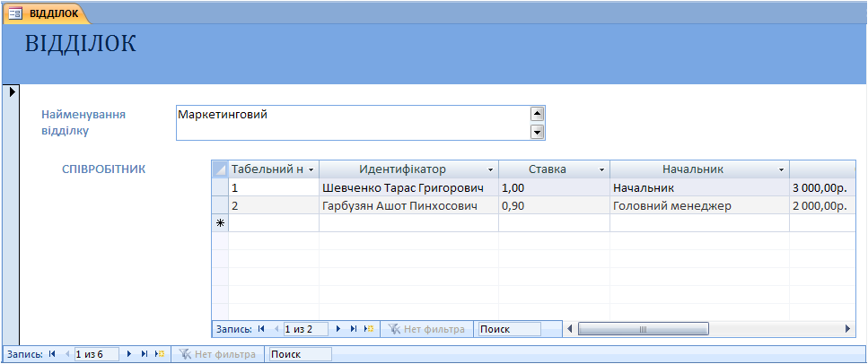Open dropdown for Табельний н column
This screenshot has width=868, height=364.
pos(311,169)
